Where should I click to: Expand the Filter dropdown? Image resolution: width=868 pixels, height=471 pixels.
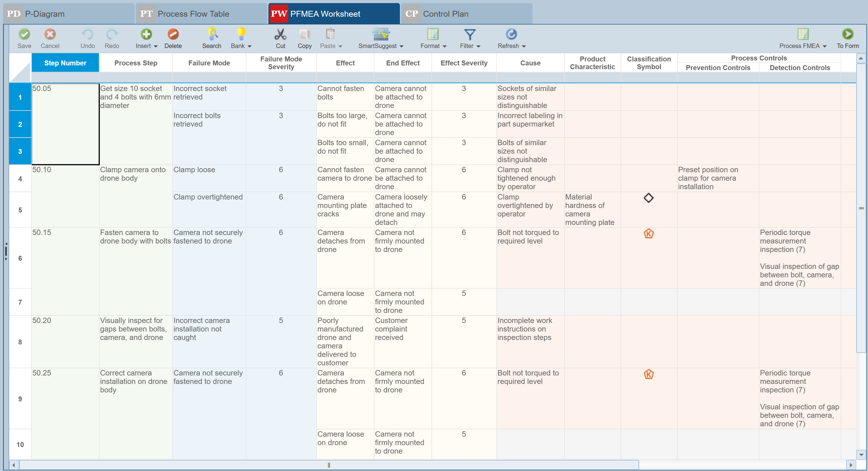point(478,46)
